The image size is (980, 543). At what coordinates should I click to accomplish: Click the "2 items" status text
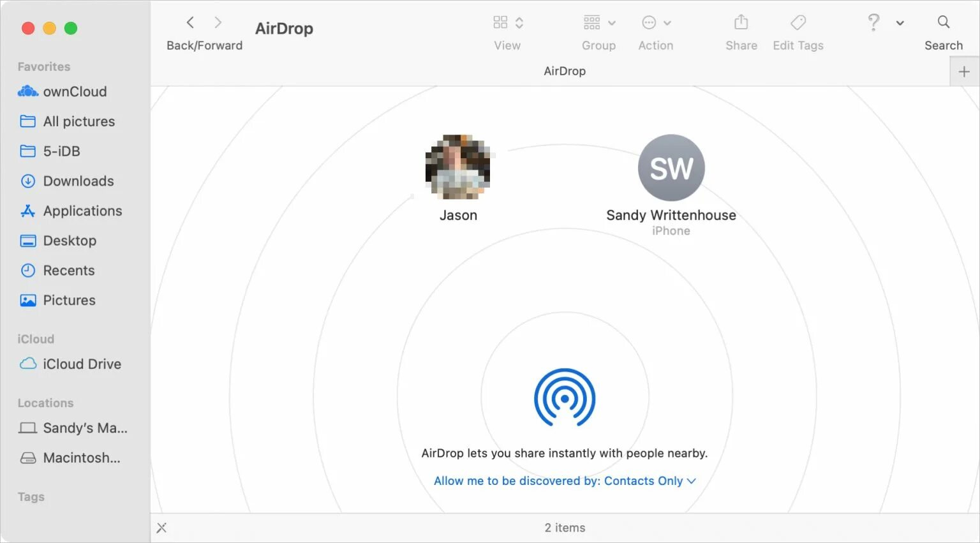pos(565,528)
